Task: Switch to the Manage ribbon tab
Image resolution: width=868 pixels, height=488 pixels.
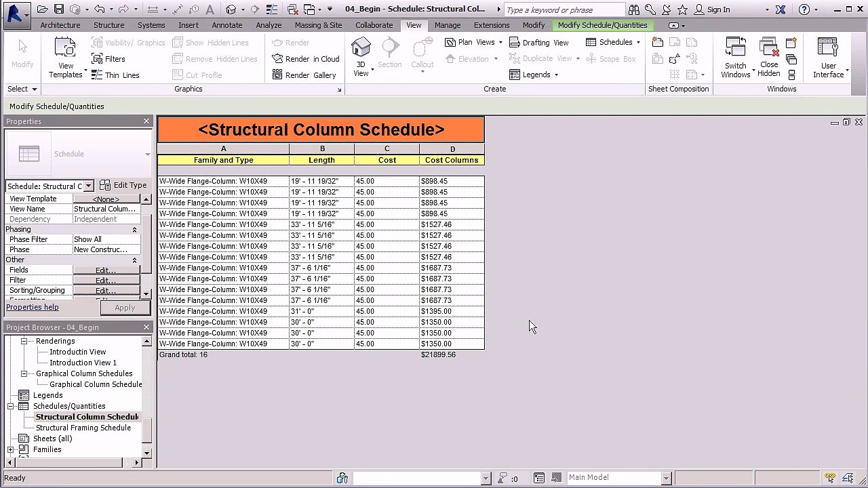Action: tap(448, 25)
